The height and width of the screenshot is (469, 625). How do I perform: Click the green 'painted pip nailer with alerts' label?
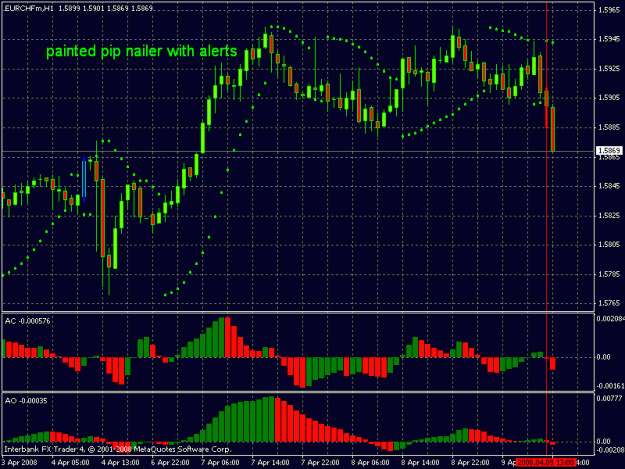pyautogui.click(x=142, y=51)
